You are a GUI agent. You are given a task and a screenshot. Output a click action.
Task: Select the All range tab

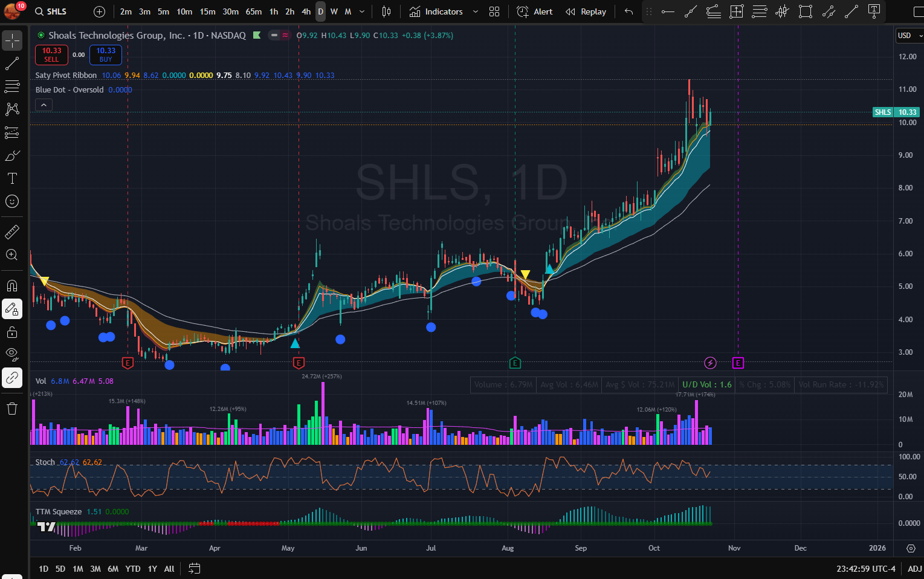[x=169, y=569]
